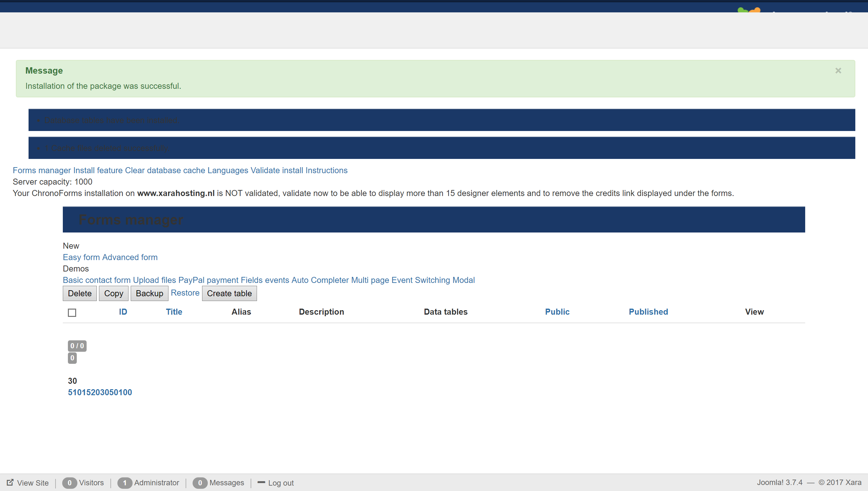Load the Multi page demo
Image resolution: width=868 pixels, height=491 pixels.
click(x=370, y=280)
